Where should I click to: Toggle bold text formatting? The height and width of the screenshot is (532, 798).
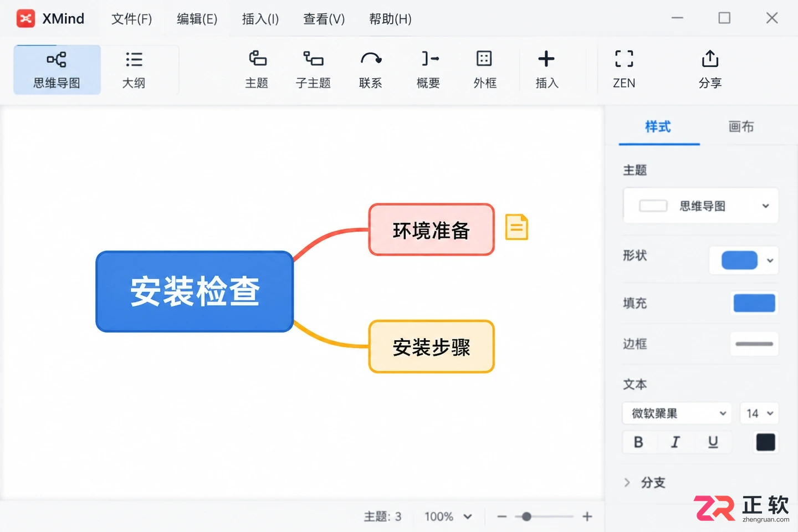click(x=638, y=442)
